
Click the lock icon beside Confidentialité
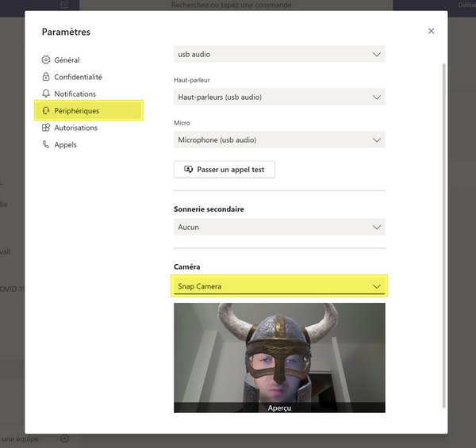[x=46, y=77]
